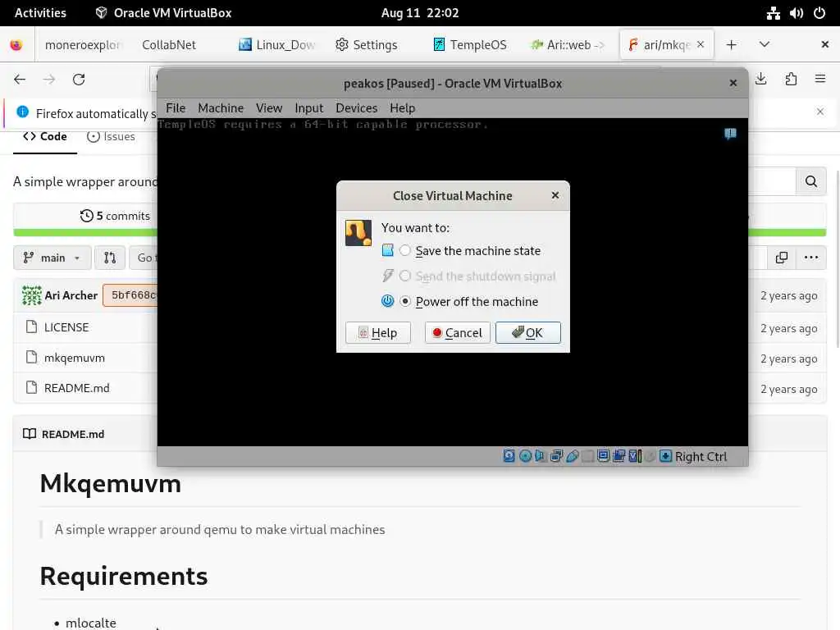840x630 pixels.
Task: Click Help in Close Virtual Machine dialog
Action: pyautogui.click(x=377, y=333)
